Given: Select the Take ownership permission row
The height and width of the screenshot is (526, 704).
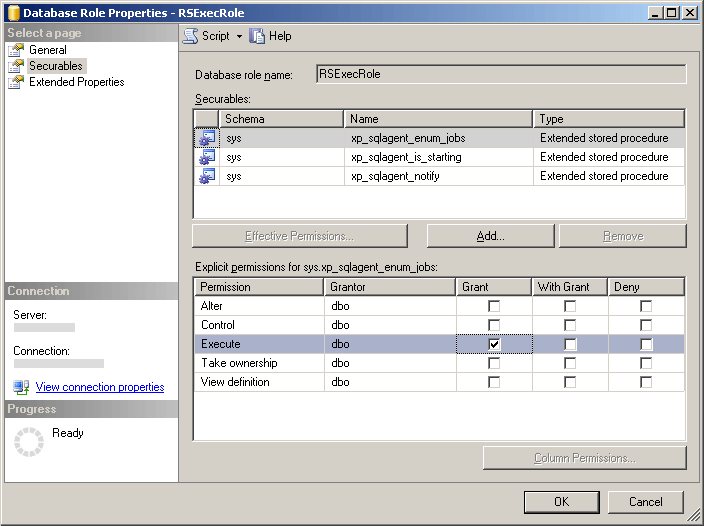Looking at the screenshot, I should (x=439, y=363).
